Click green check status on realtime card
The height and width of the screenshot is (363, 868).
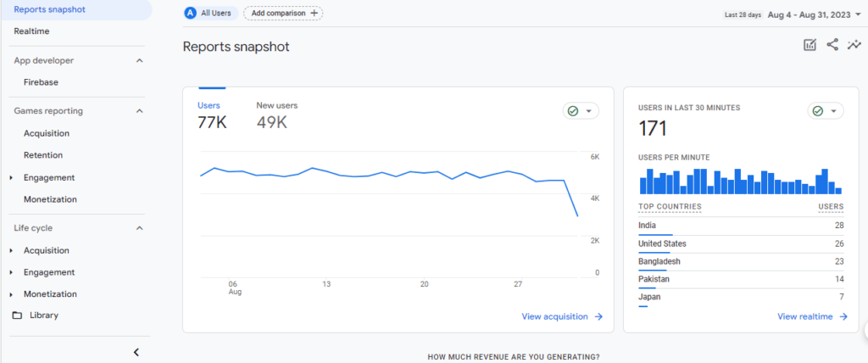tap(818, 111)
